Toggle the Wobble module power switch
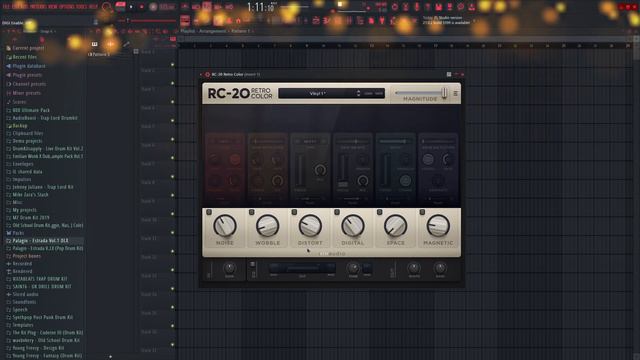 [251, 212]
